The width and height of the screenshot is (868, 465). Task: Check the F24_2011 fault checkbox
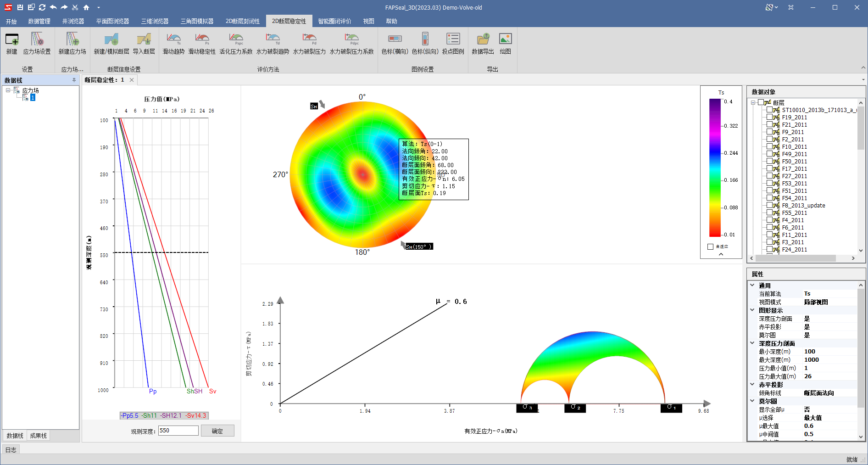769,249
